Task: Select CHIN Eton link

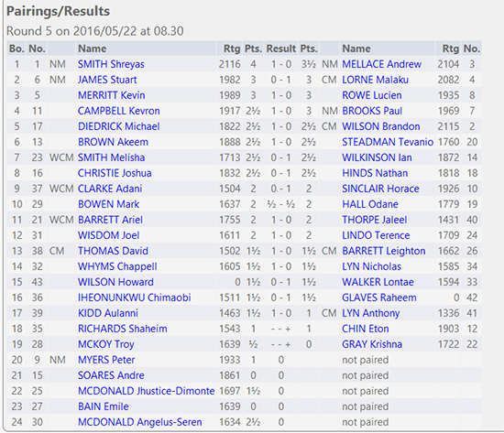Action: click(x=366, y=329)
